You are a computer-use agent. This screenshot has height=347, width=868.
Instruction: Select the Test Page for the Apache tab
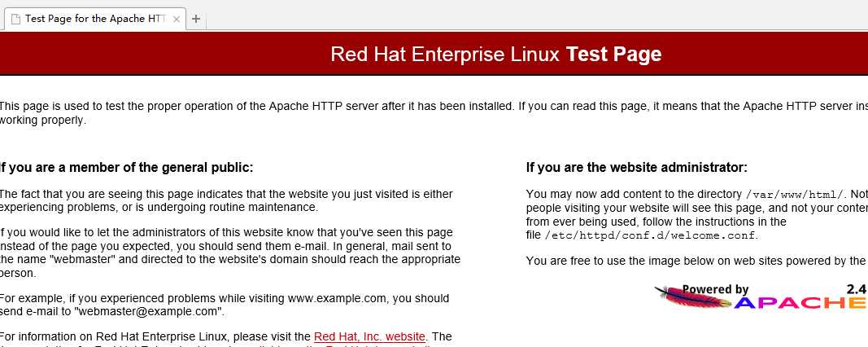94,19
